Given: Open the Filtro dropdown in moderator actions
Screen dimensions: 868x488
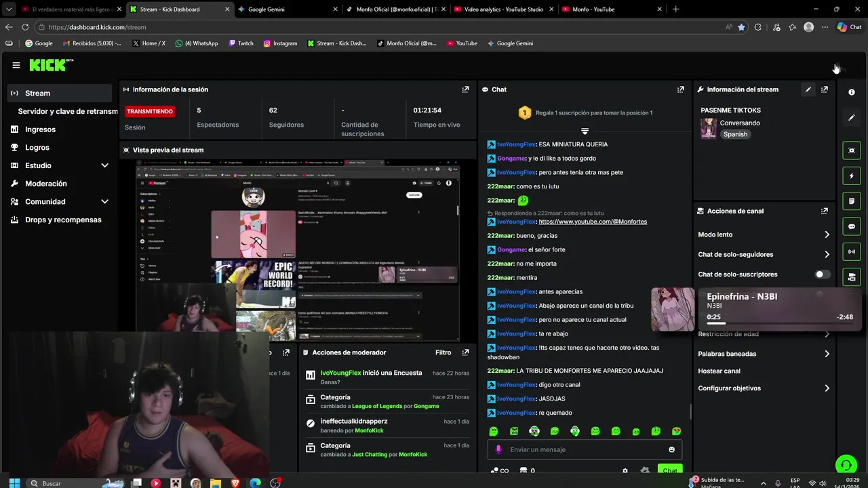Looking at the screenshot, I should click(x=443, y=352).
